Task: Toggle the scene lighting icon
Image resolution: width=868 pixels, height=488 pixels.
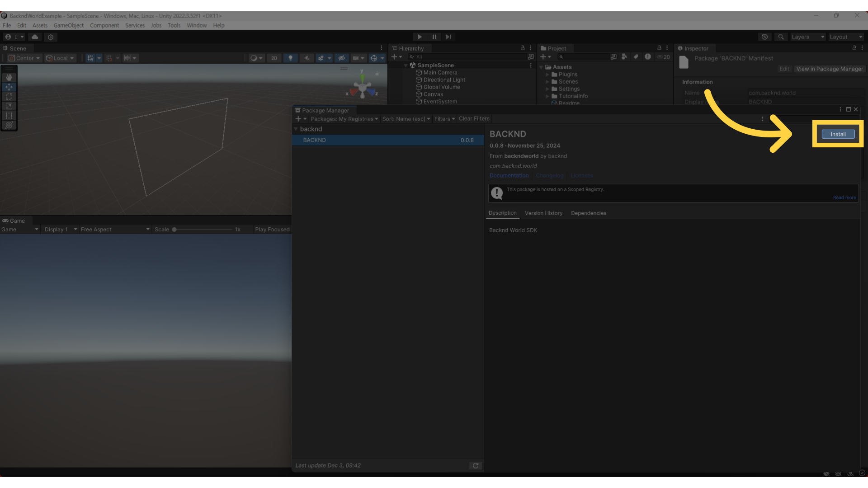Action: (x=290, y=58)
